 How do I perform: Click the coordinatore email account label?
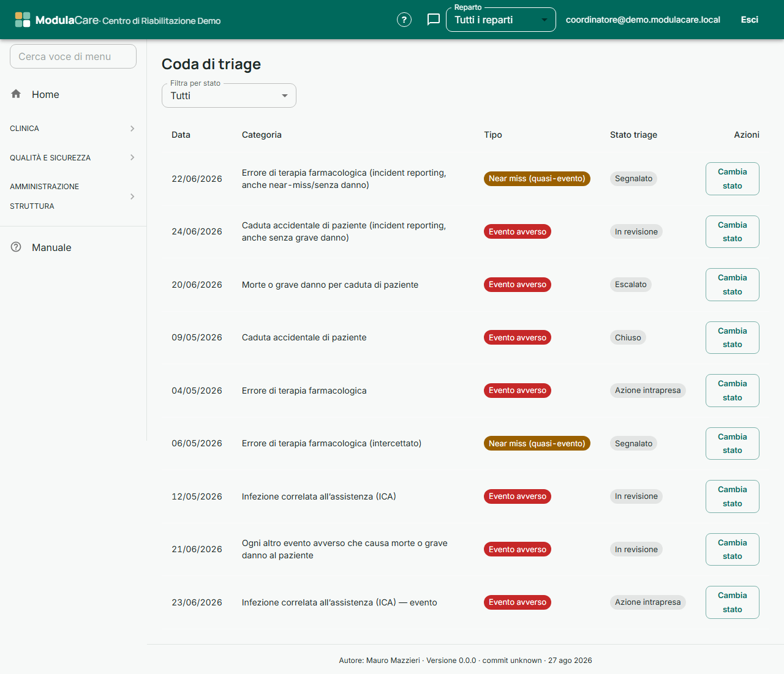coord(643,20)
